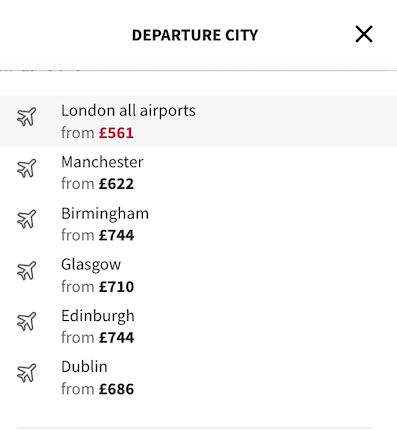Click the DEPARTURE CITY heading
Image resolution: width=397 pixels, height=431 pixels.
point(195,35)
